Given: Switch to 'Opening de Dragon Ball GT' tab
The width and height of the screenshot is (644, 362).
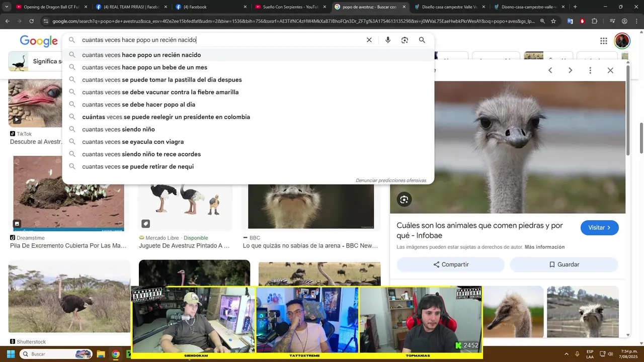Looking at the screenshot, I should click(52, 7).
